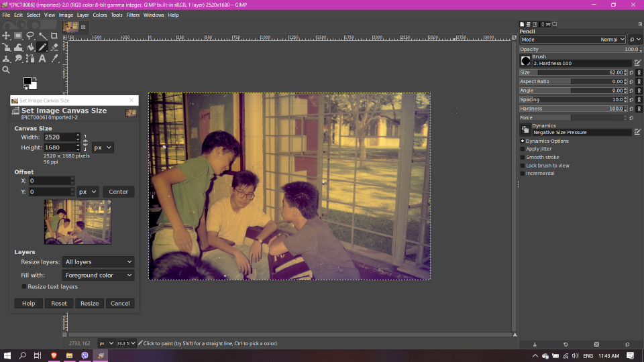Image resolution: width=644 pixels, height=362 pixels.
Task: Enable Apply Jitter option
Action: tap(523, 149)
